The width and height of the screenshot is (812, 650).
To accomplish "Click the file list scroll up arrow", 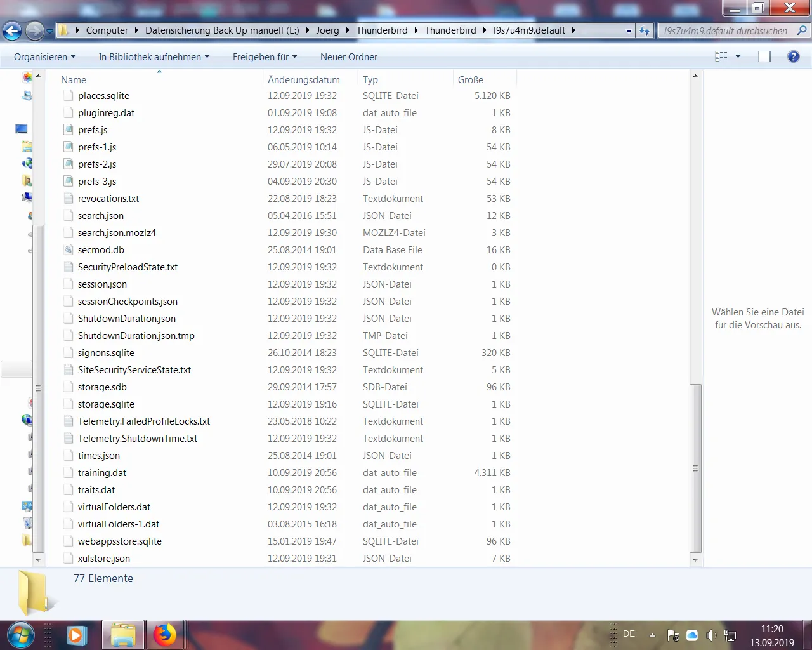I will click(x=695, y=76).
